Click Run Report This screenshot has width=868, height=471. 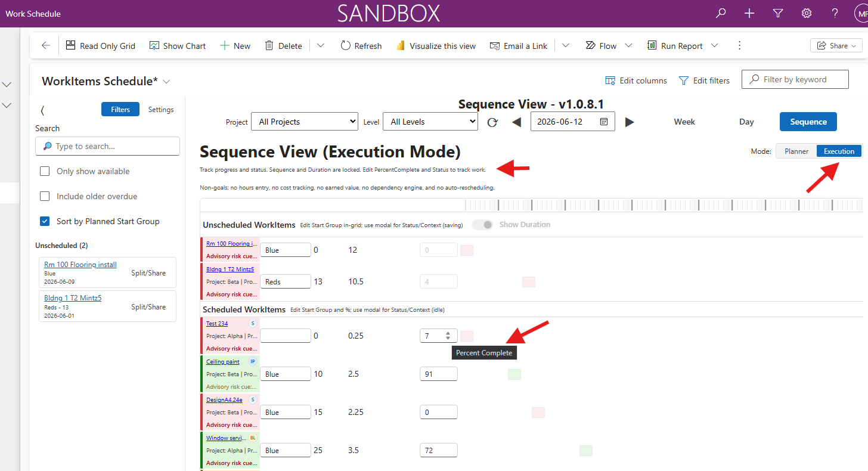click(675, 46)
